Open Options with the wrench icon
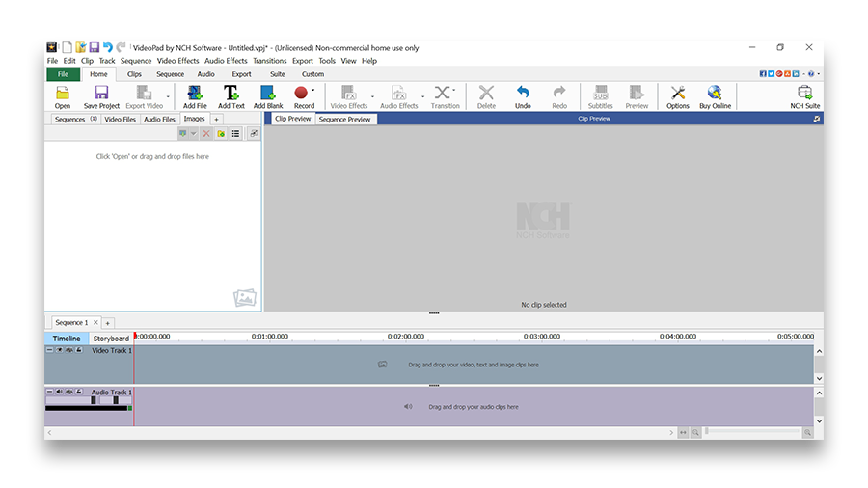This screenshot has width=868, height=488. (678, 93)
